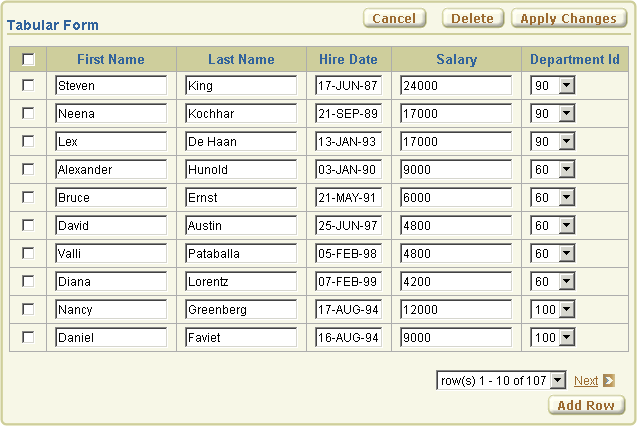Image resolution: width=637 pixels, height=426 pixels.
Task: Expand Department Id dropdown for Diana Lorentz
Action: pos(552,281)
